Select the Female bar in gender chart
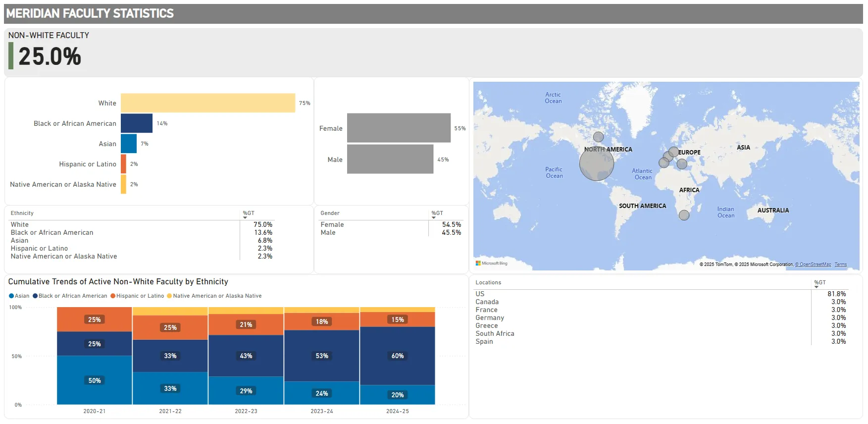Viewport: 868px width, 424px height. click(399, 128)
